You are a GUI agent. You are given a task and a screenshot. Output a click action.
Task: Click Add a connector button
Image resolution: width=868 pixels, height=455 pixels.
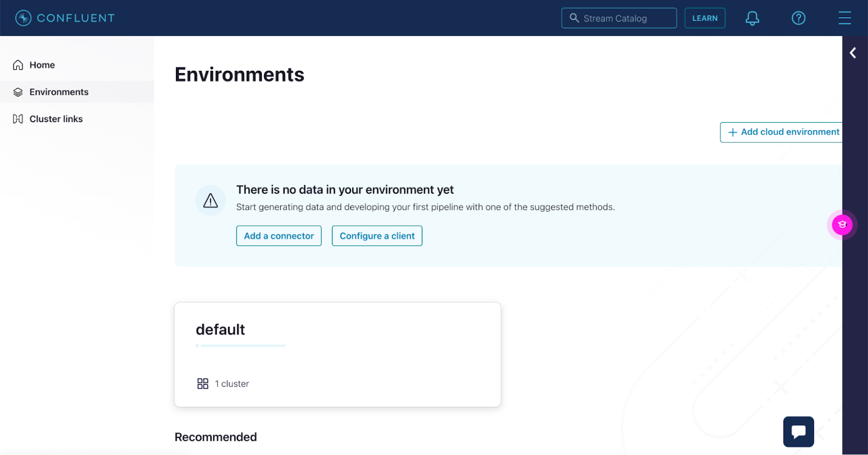pyautogui.click(x=279, y=236)
